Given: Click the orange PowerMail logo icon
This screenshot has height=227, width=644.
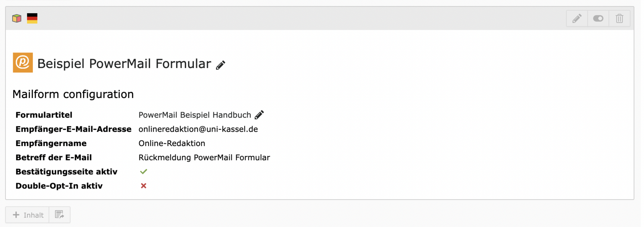Looking at the screenshot, I should pos(23,63).
